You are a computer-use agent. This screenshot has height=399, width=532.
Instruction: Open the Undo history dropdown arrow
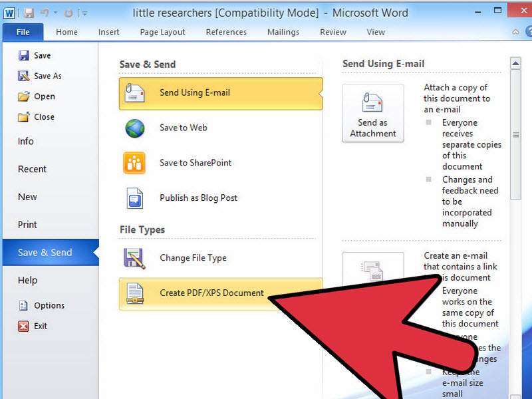coord(55,13)
